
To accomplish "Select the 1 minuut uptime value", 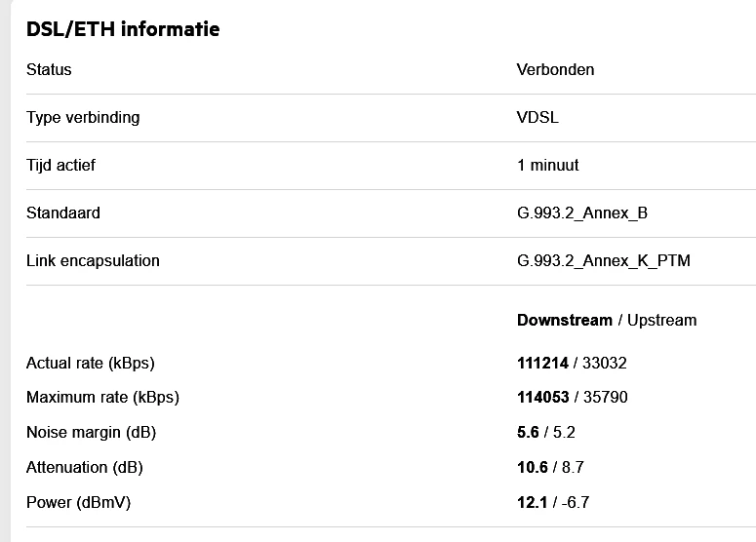I will click(x=547, y=166).
